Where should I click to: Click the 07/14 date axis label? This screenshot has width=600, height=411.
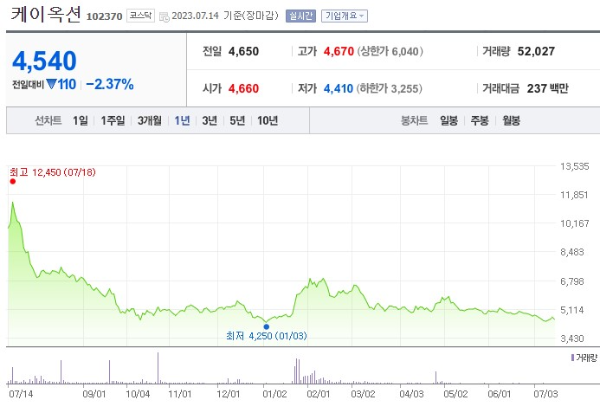point(21,394)
